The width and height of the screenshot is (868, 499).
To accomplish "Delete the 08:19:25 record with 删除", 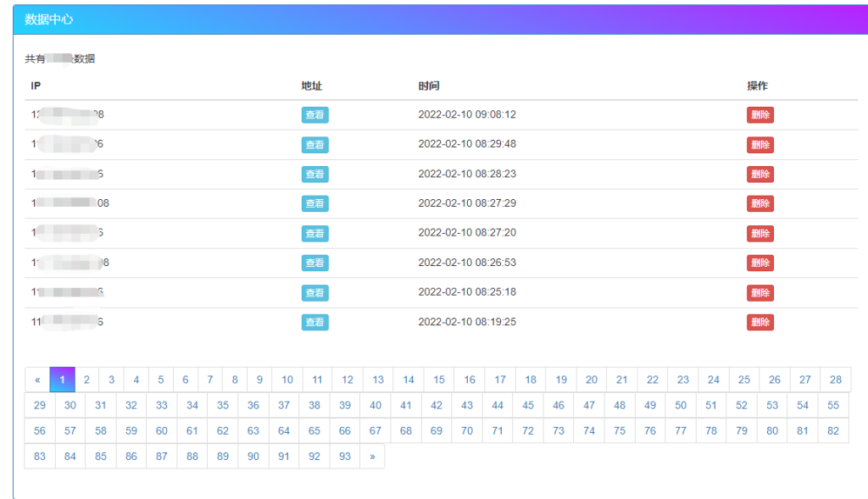I will (760, 322).
